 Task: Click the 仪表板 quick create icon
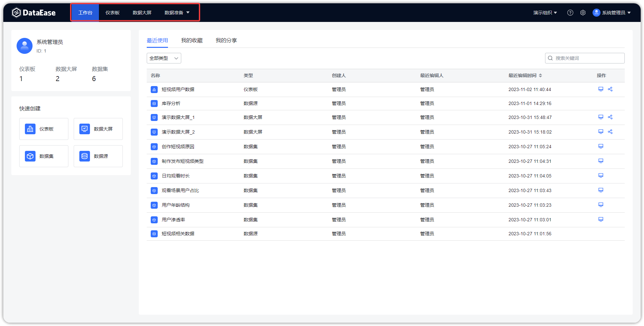pyautogui.click(x=30, y=129)
